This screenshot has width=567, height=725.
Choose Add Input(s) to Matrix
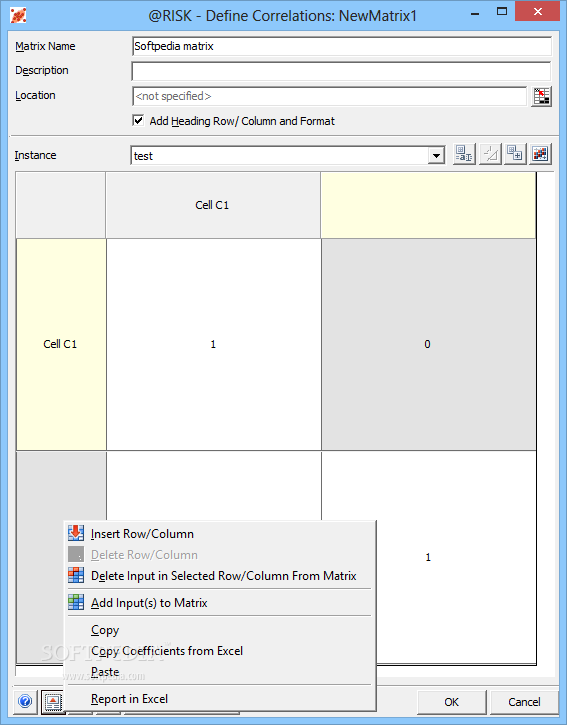click(x=220, y=603)
